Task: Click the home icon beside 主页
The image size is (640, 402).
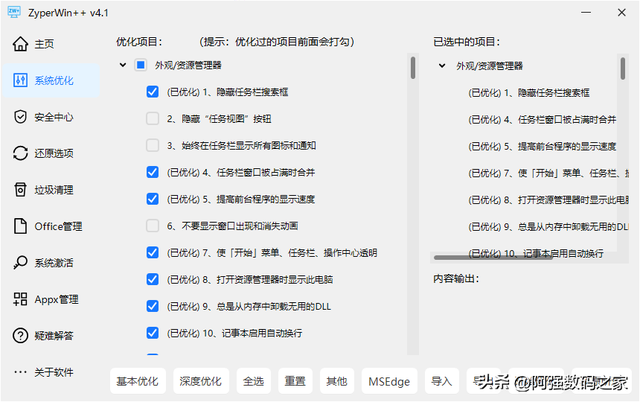Action: click(20, 44)
